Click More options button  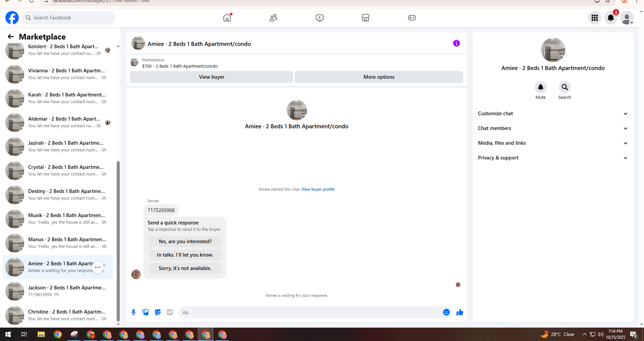pos(379,77)
